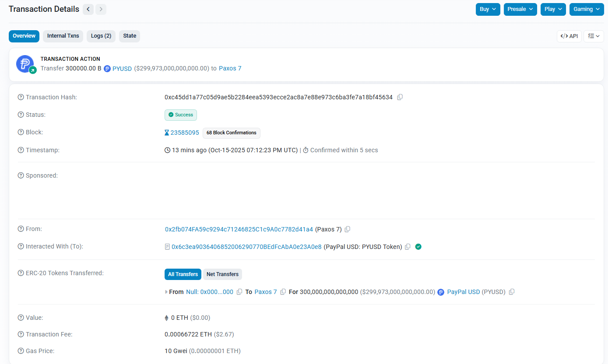Click the 68 Block Confirmations badge
Image resolution: width=608 pixels, height=364 pixels.
pyautogui.click(x=231, y=133)
